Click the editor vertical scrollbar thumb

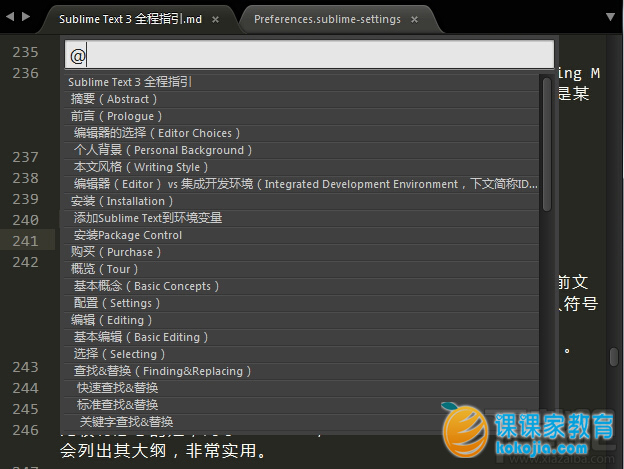coord(614,357)
